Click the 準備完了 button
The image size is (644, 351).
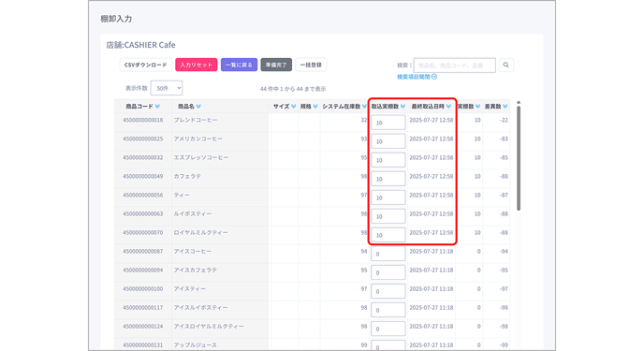[276, 65]
